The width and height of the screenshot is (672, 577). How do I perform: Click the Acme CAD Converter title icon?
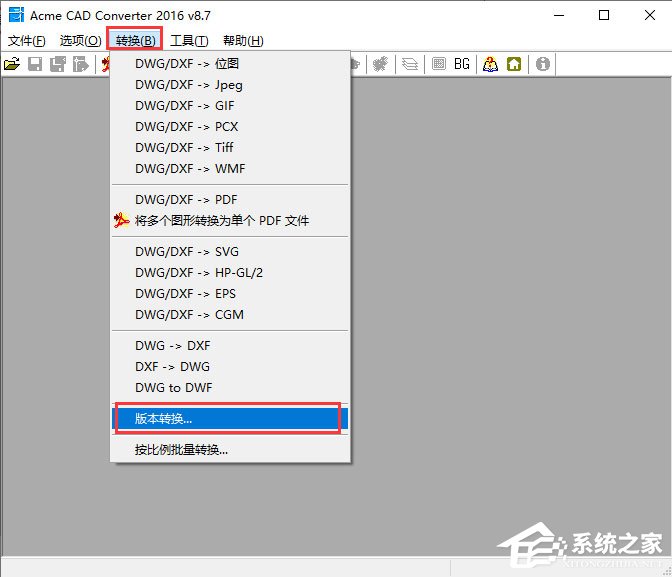click(x=16, y=15)
